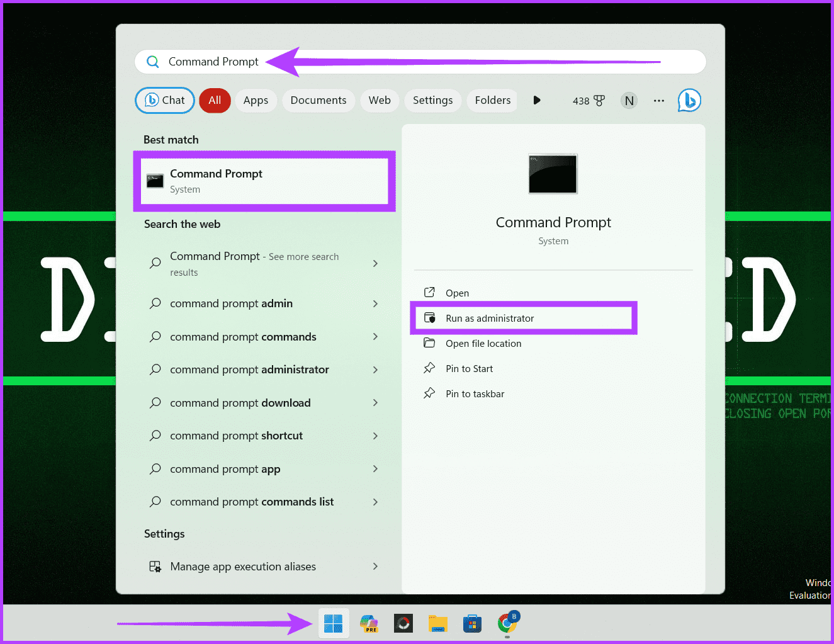Click into the Command Prompt search field
834x644 pixels.
pos(420,62)
